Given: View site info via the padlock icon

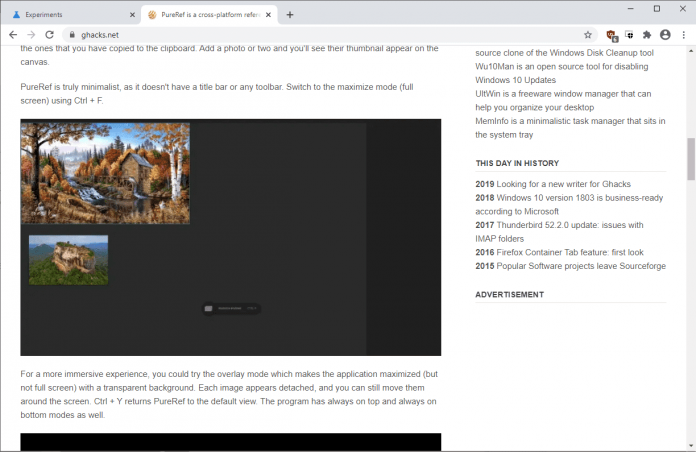Looking at the screenshot, I should [69, 34].
